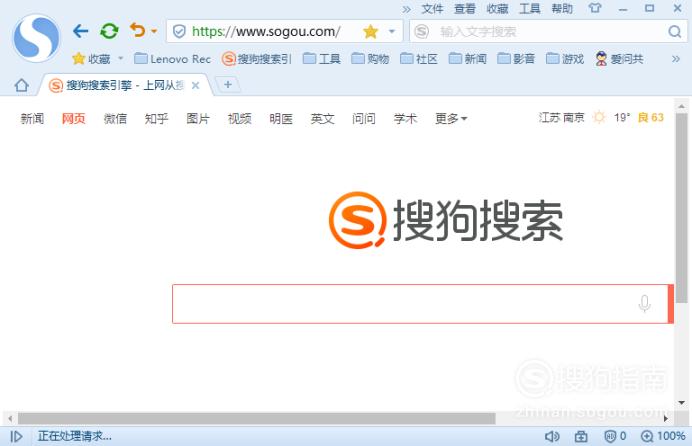This screenshot has width=692, height=446.
Task: Open the 爱问共 bookmark
Action: click(x=619, y=59)
